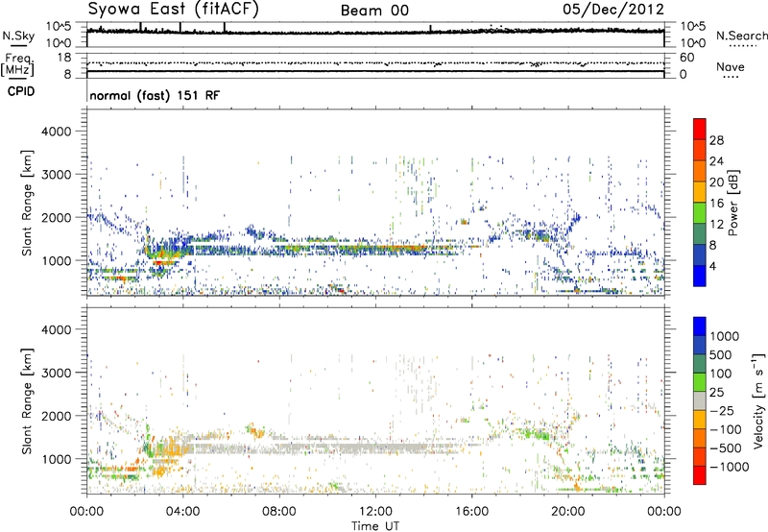Screen dimensions: 768x532
Task: Click the 'Power [dB]' color bar label
Action: 733,203
